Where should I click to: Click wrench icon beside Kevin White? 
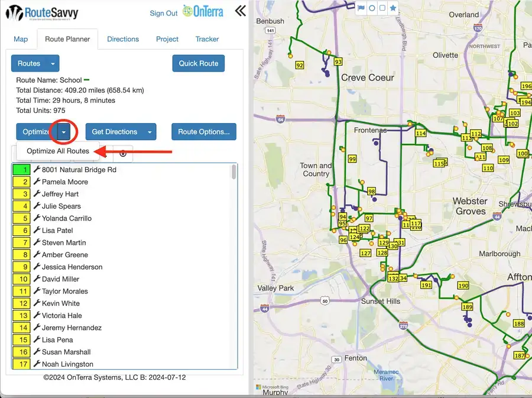pos(37,303)
